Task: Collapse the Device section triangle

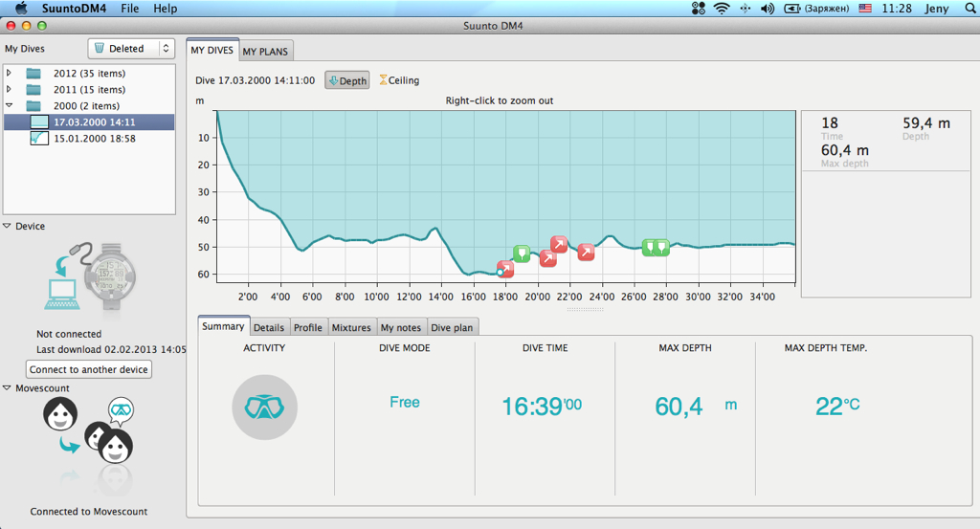Action: tap(8, 227)
